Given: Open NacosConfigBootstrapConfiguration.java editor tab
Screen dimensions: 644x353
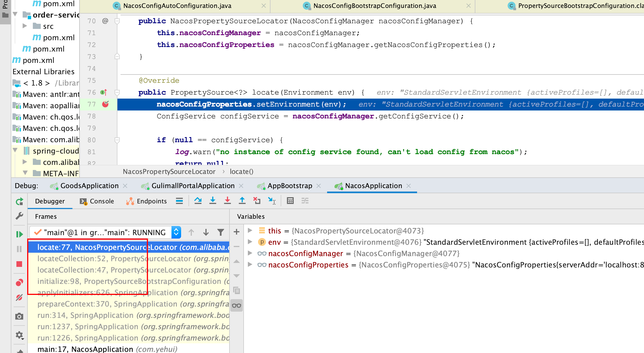Looking at the screenshot, I should click(x=375, y=6).
